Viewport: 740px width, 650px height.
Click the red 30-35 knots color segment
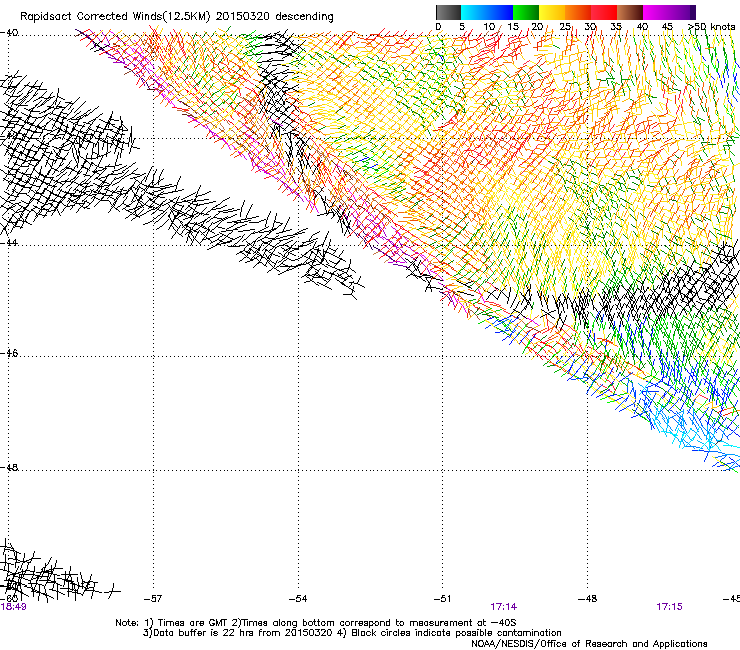pyautogui.click(x=604, y=12)
